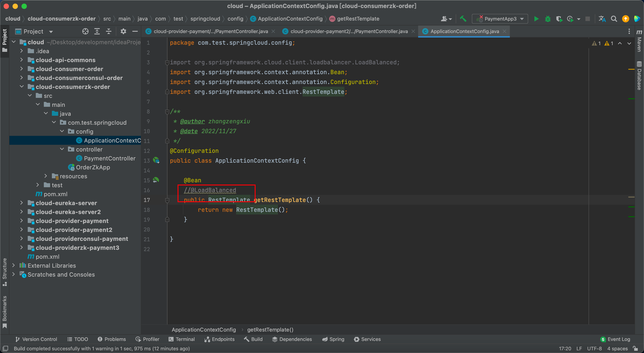Open Search Everywhere magnifier icon
Screen dimensions: 644x353
pos(614,19)
